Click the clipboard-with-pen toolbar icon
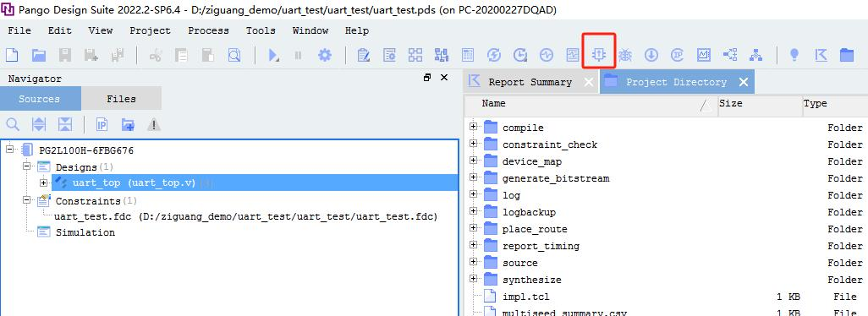The width and height of the screenshot is (868, 316). tap(363, 55)
